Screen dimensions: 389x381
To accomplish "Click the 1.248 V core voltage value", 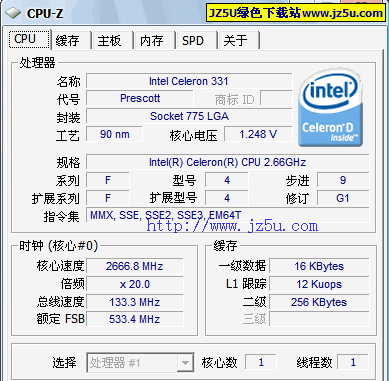I will 258,134.
